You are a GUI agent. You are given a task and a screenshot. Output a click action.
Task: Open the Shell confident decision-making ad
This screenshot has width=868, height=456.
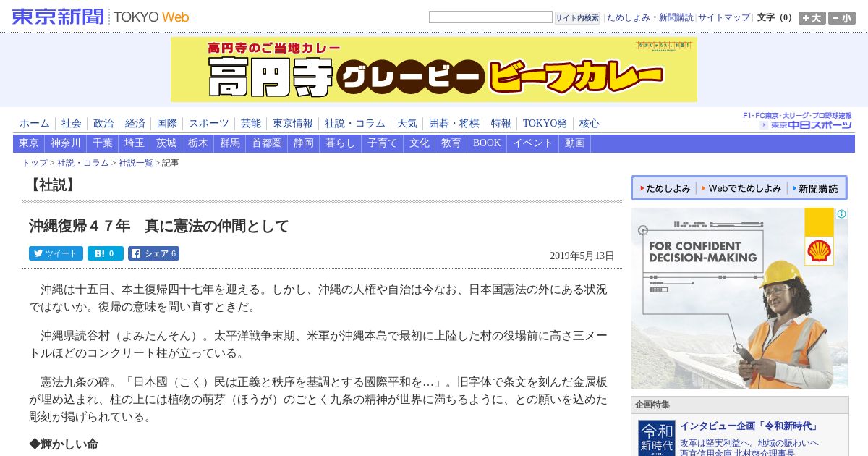click(739, 298)
